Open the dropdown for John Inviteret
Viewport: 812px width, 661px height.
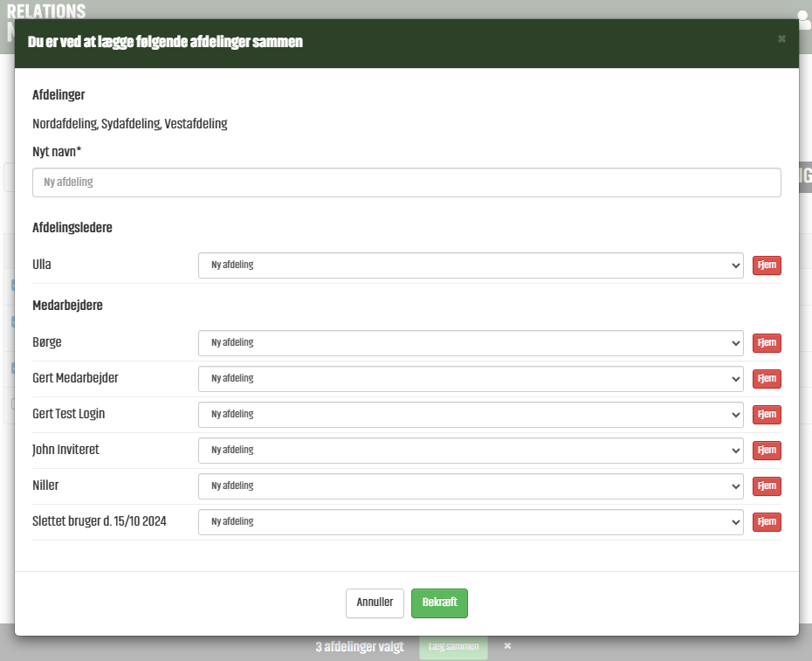tap(470, 451)
